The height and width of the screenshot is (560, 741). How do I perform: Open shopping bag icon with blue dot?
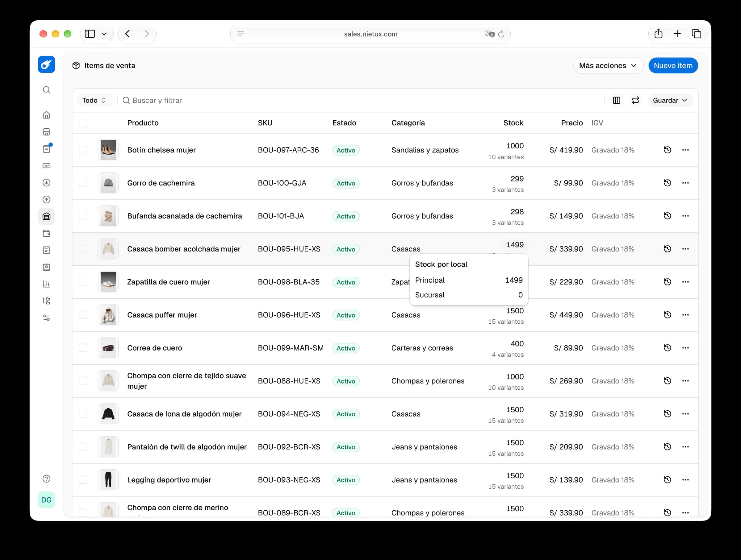click(x=47, y=149)
